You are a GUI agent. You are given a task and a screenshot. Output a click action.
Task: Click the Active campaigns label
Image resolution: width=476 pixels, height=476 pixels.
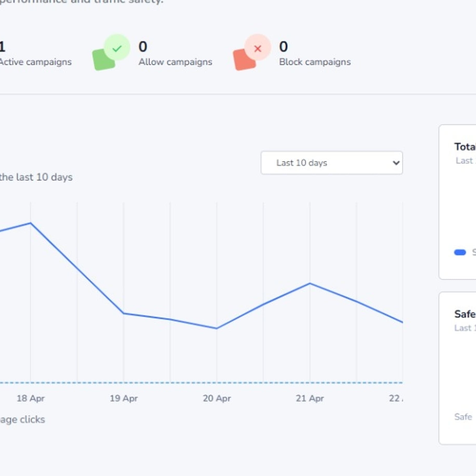click(x=35, y=62)
